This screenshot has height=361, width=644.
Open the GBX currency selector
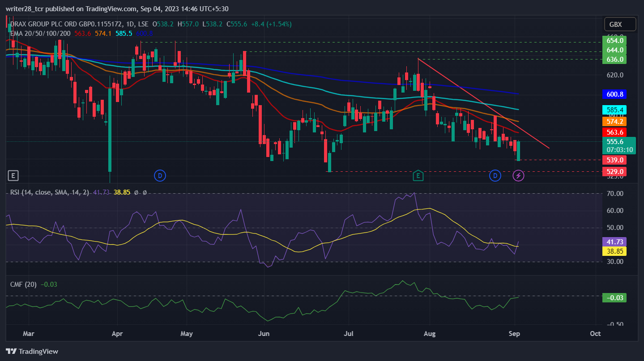619,24
